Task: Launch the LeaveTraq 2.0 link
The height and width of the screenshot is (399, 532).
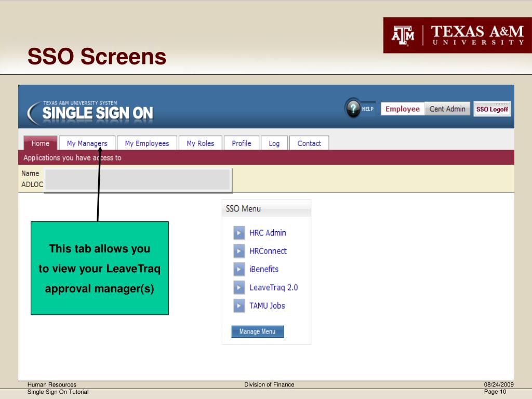Action: [273, 287]
